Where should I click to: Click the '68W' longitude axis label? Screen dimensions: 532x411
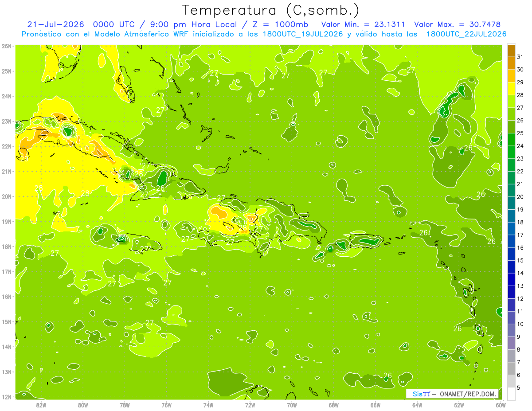point(333,405)
